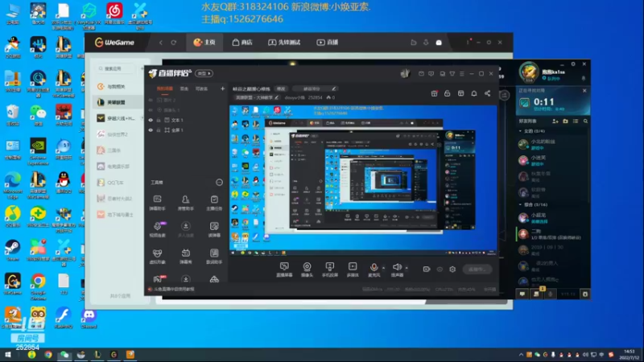Collapse the toolbox section
Viewport: 644px width, 362px height.
[x=219, y=183]
